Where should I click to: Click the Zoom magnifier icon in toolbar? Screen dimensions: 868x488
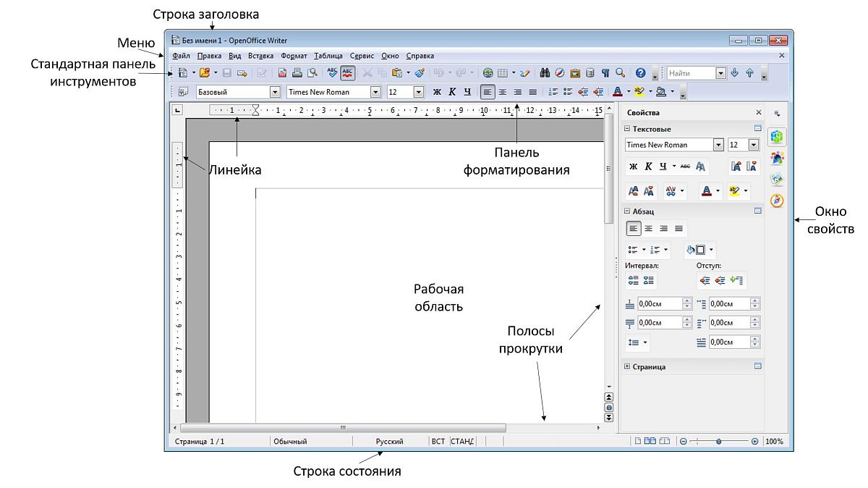pyautogui.click(x=620, y=73)
